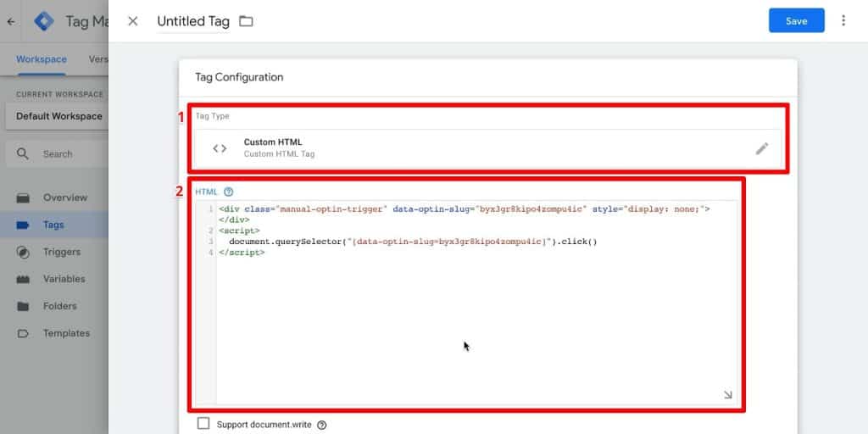Click the document.querySelector code line
The height and width of the screenshot is (434, 868).
click(x=413, y=242)
